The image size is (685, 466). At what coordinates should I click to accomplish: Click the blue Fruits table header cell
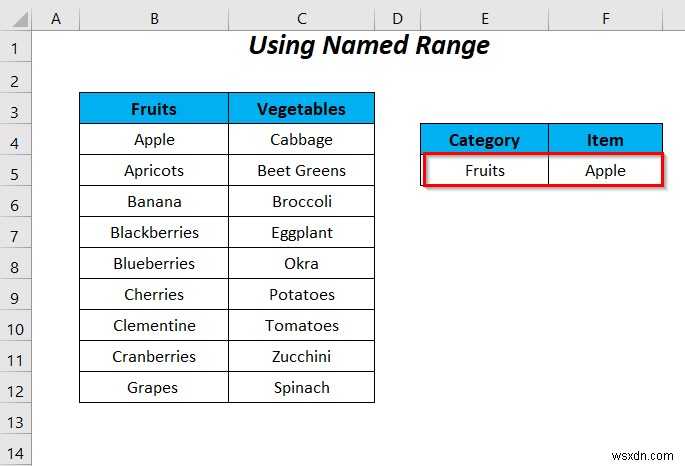[154, 109]
